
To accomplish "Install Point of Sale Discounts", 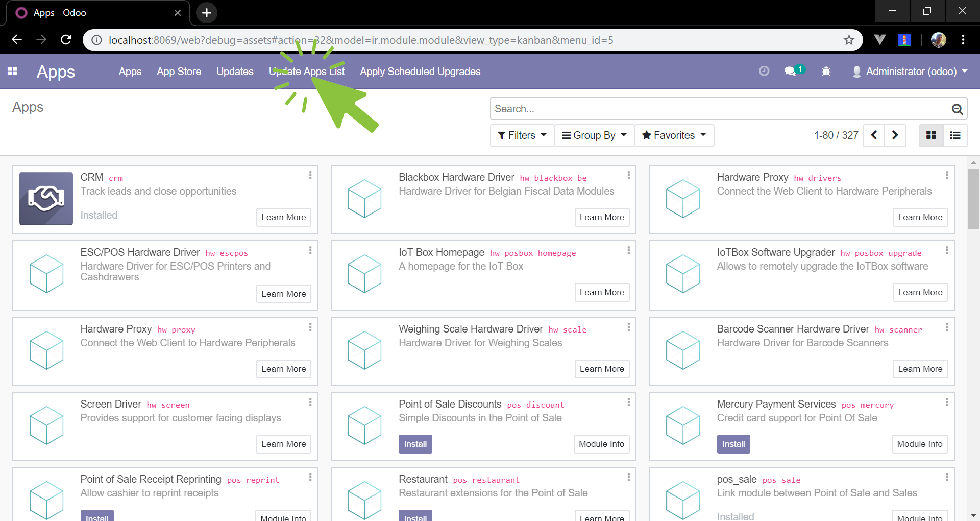I will (415, 444).
